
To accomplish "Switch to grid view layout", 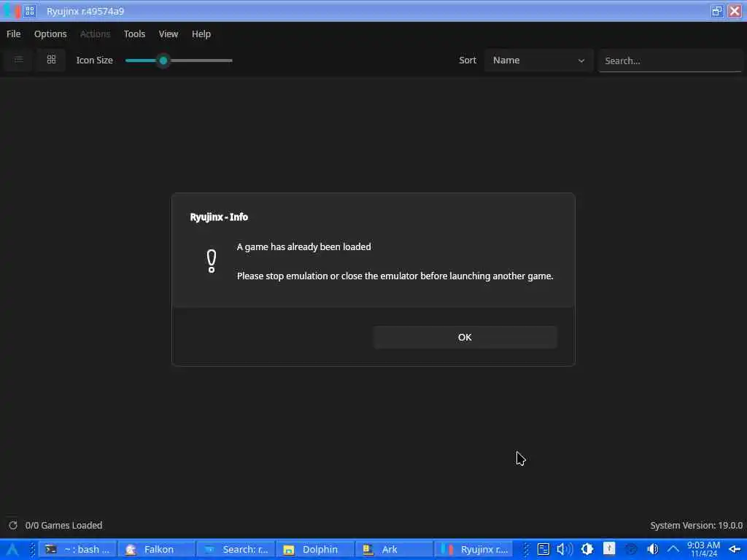I will [x=51, y=60].
